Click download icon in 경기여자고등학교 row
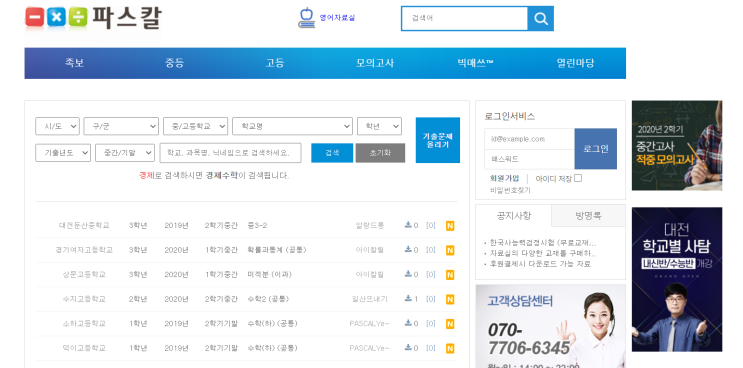 [408, 250]
